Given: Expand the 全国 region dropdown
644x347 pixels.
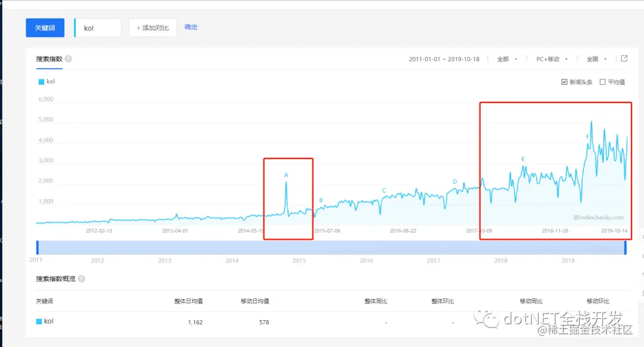Looking at the screenshot, I should pyautogui.click(x=597, y=59).
